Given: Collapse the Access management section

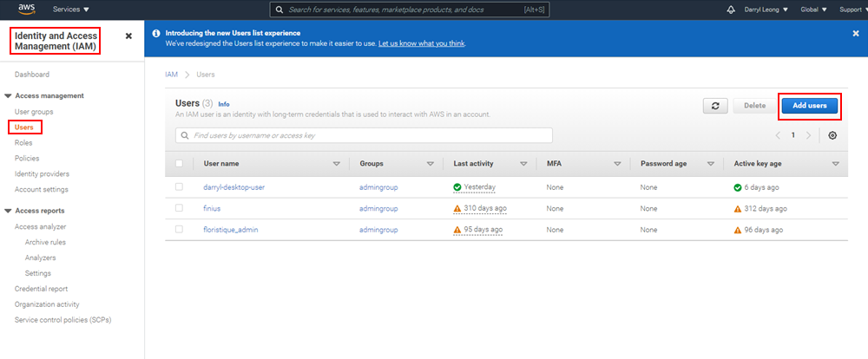Looking at the screenshot, I should click(8, 95).
